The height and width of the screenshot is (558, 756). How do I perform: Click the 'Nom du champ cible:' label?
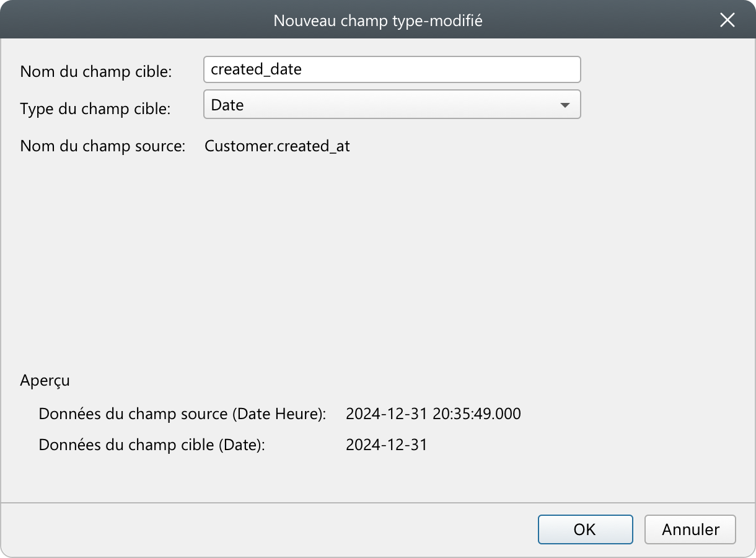click(96, 71)
